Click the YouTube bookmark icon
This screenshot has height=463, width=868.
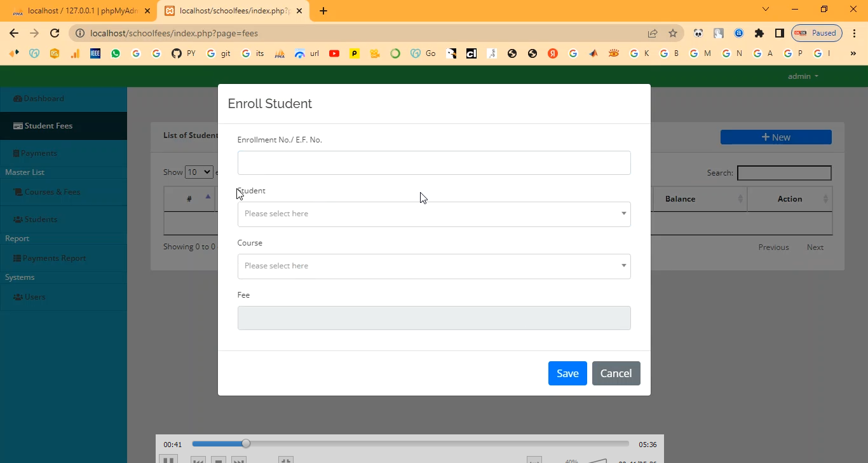pos(334,53)
